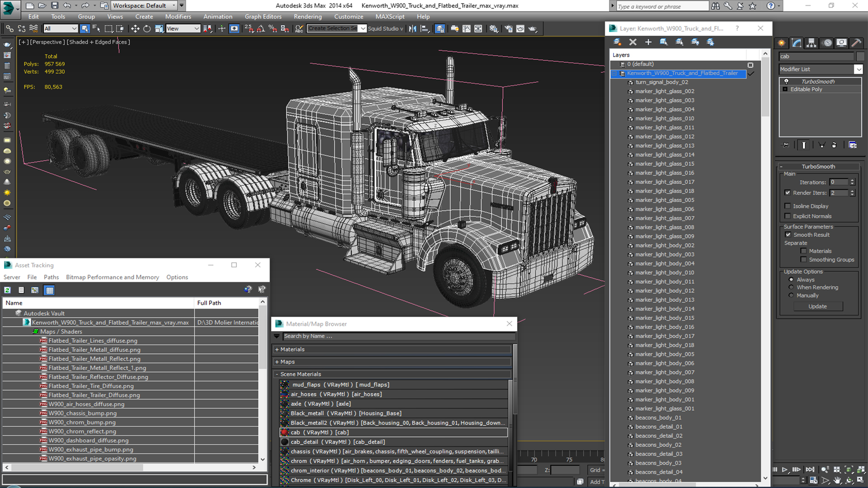
Task: Select marker_light_glass_010 in layer list
Action: point(665,118)
